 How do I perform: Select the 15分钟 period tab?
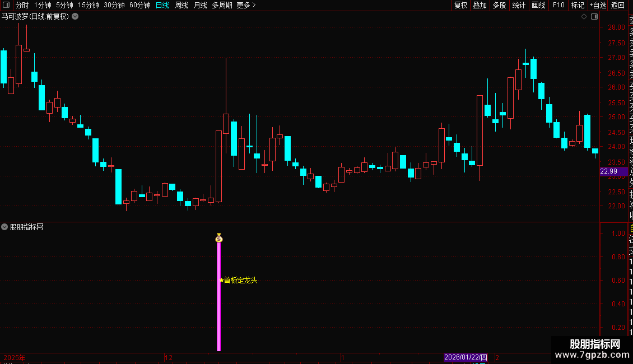[89, 5]
